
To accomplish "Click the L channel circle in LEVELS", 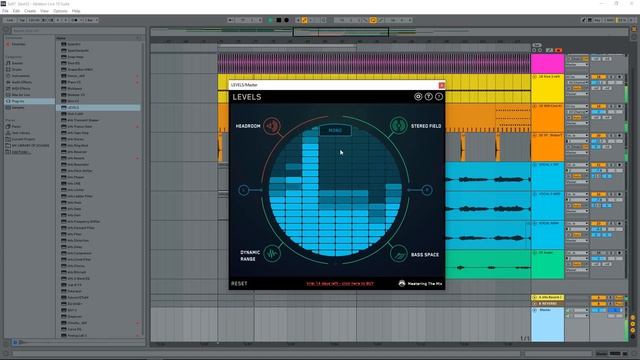I will [244, 190].
